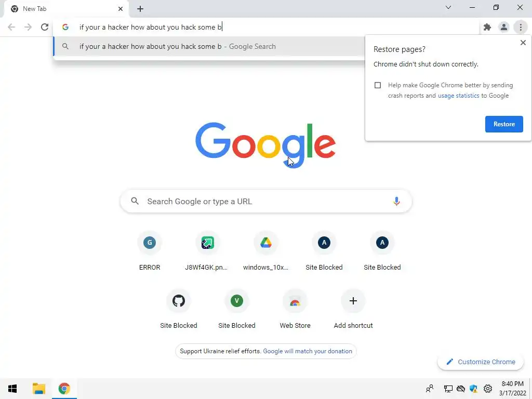The height and width of the screenshot is (399, 532).
Task: Focus the Search Google or type a URL box
Action: (x=266, y=201)
